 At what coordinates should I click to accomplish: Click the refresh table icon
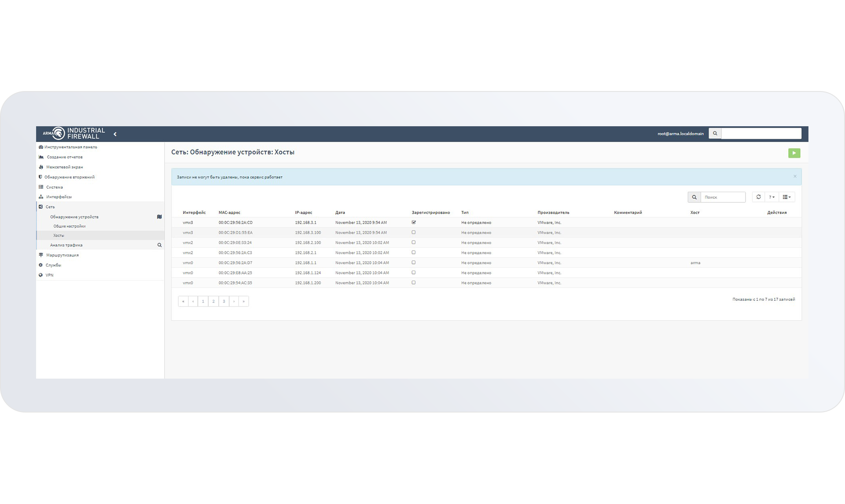tap(758, 197)
